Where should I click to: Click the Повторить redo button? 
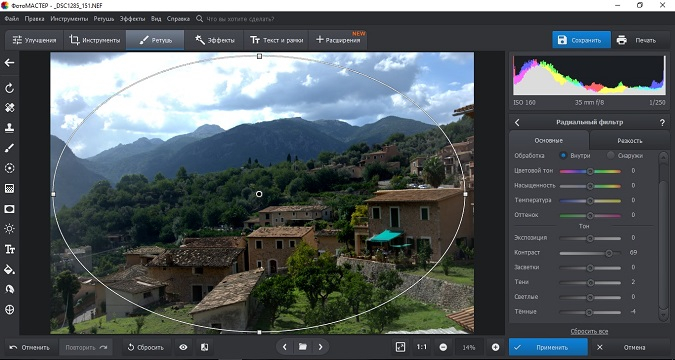point(86,347)
